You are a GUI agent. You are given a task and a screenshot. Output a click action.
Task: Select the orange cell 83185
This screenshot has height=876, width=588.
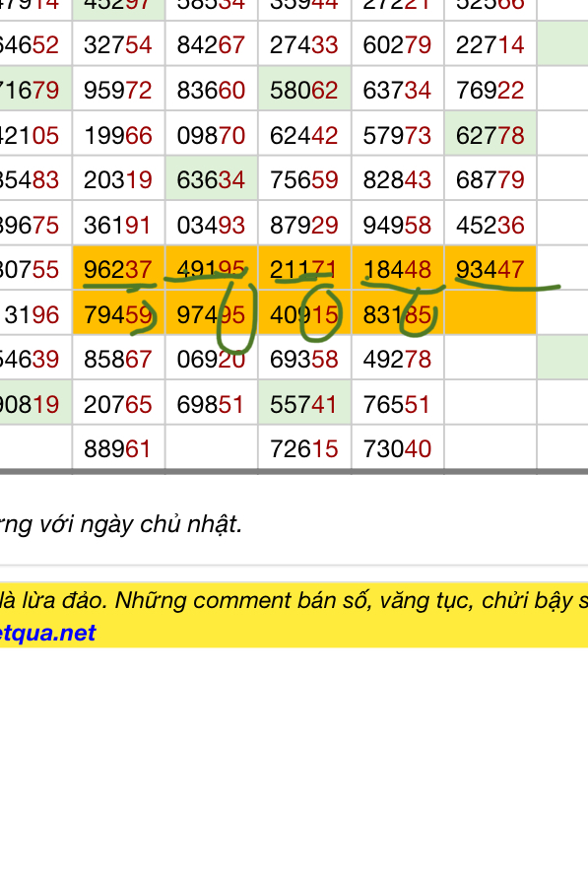point(398,313)
